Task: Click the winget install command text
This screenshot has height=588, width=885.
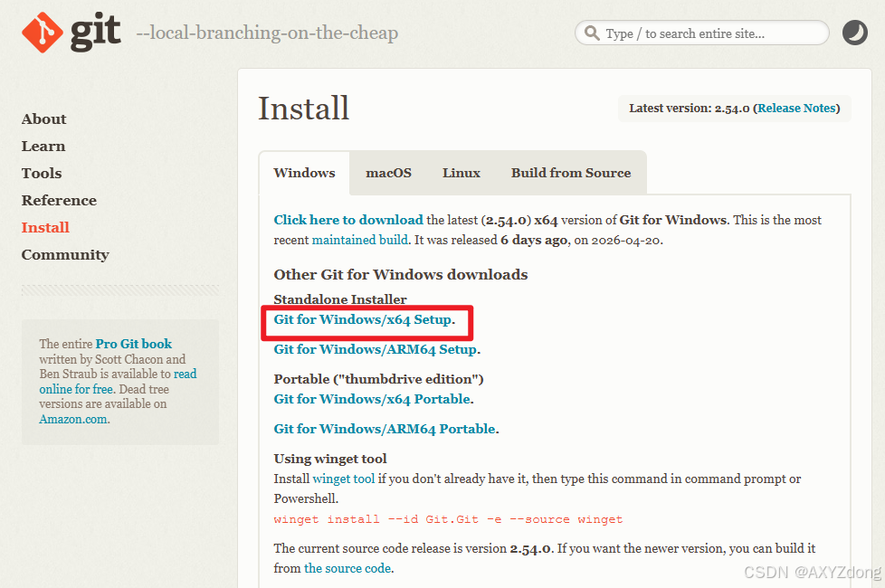Action: 448,519
